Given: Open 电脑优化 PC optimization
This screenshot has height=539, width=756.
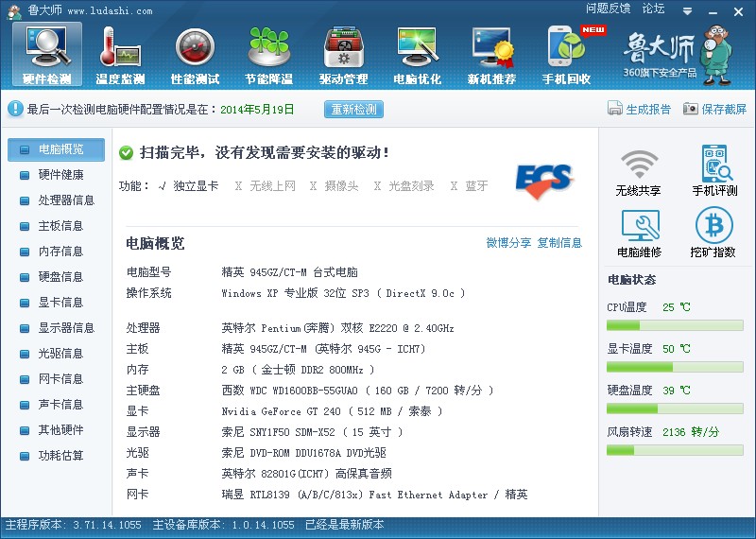Looking at the screenshot, I should point(418,55).
